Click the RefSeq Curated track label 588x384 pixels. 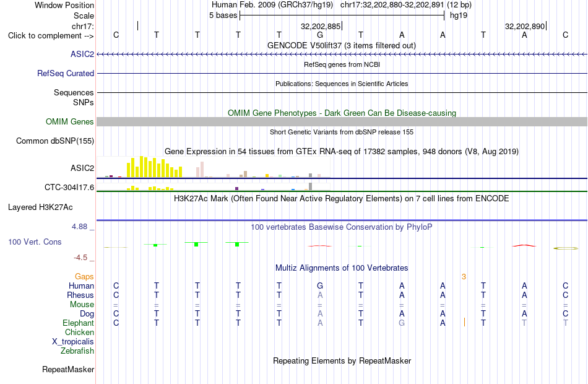[65, 73]
